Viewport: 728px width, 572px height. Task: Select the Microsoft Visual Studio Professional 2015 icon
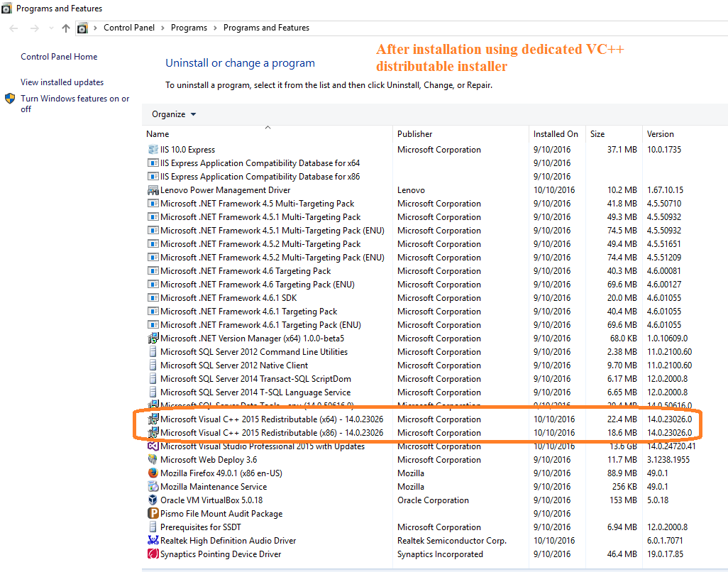point(153,446)
